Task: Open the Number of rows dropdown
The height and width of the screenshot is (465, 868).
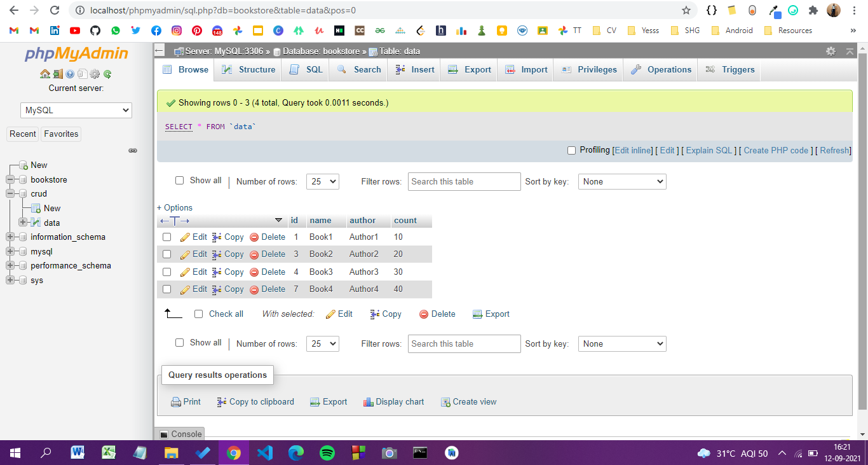Action: tap(322, 181)
